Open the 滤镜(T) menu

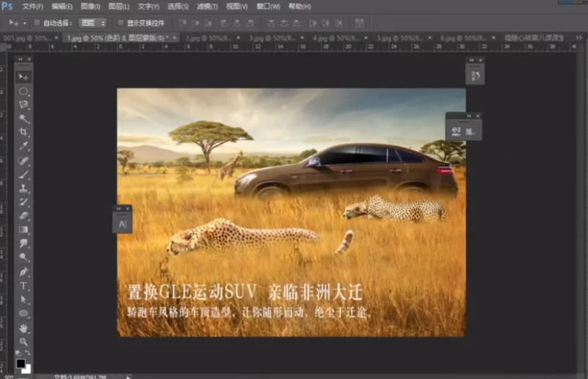pyautogui.click(x=207, y=6)
